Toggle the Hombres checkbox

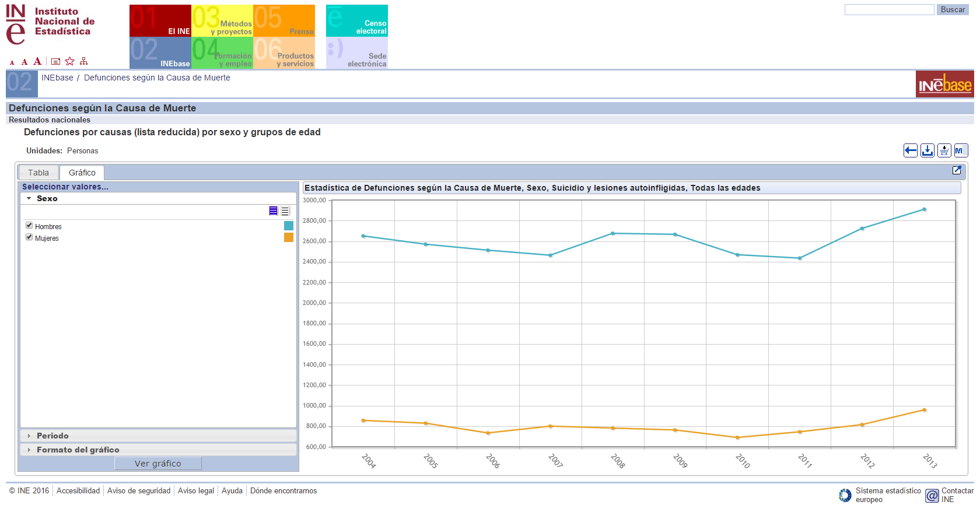[29, 225]
